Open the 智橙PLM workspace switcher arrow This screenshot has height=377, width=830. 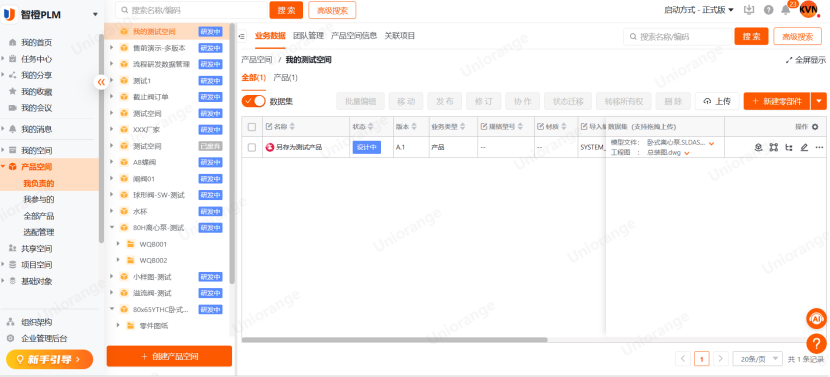tap(95, 15)
